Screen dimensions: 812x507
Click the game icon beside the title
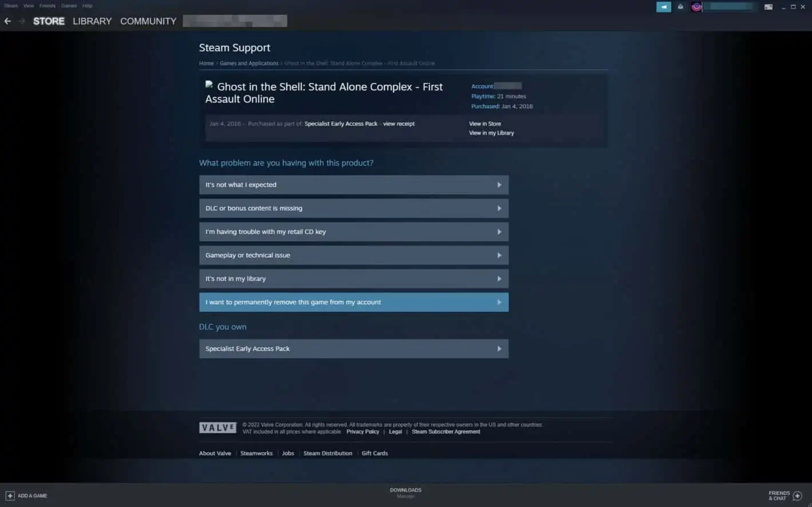(209, 84)
